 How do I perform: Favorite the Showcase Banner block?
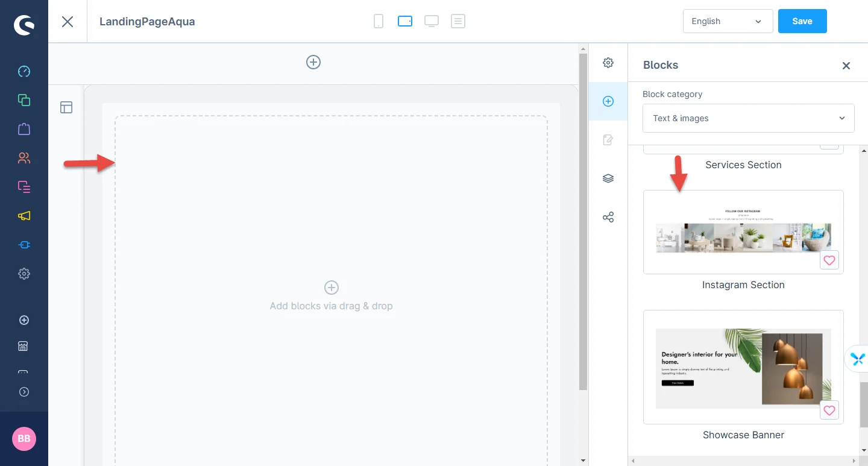(x=829, y=411)
